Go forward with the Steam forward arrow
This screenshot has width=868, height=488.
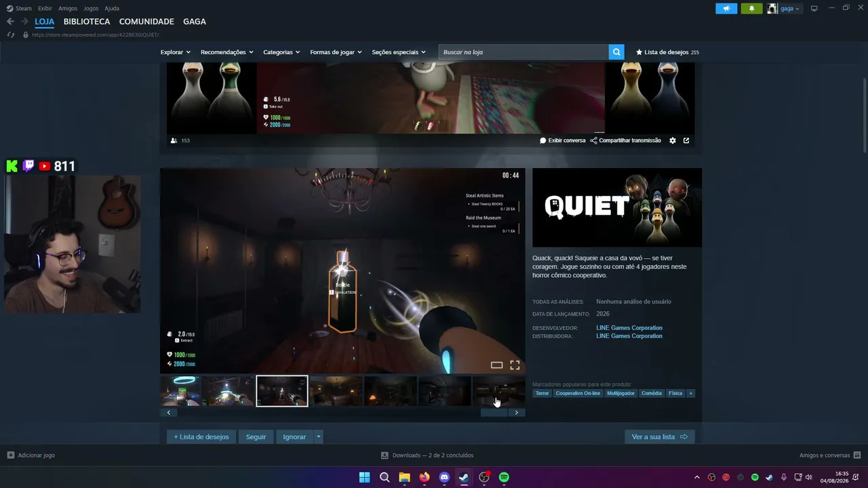(25, 22)
